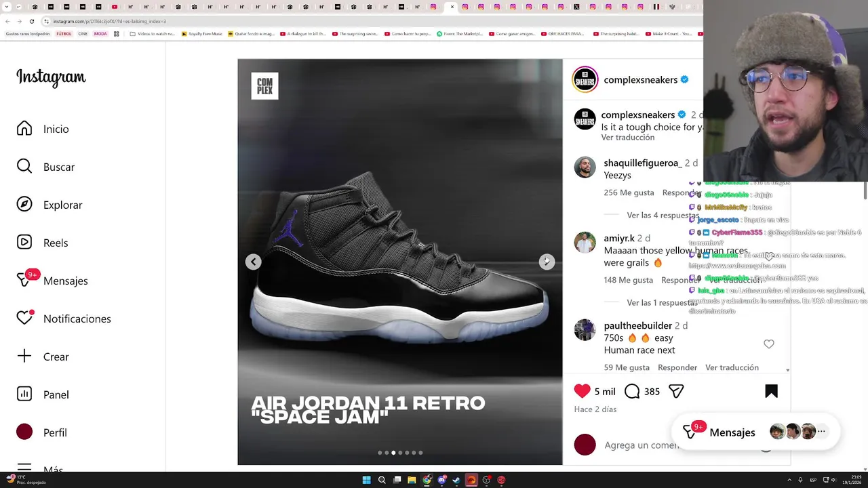
Task: Click COMPLEX logo on post image
Action: tap(264, 86)
